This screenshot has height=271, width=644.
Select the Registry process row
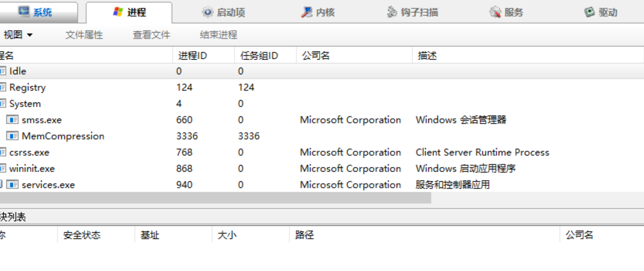coord(322,88)
